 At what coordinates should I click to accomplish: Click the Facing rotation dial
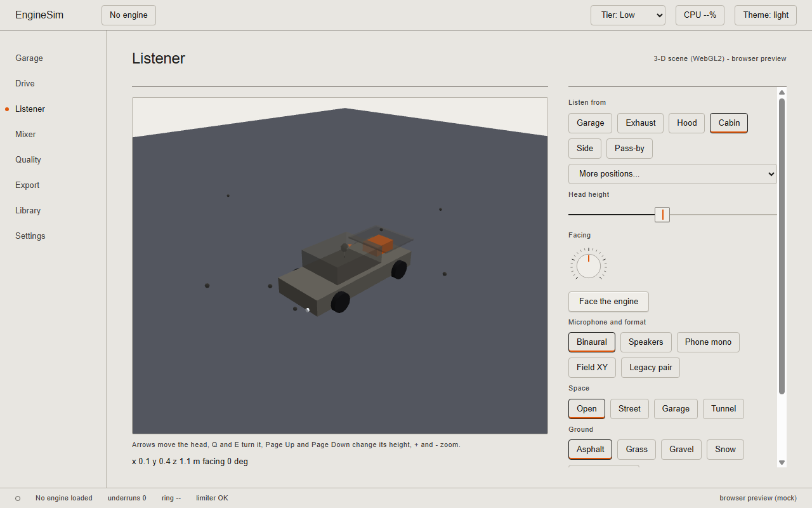pos(589,265)
